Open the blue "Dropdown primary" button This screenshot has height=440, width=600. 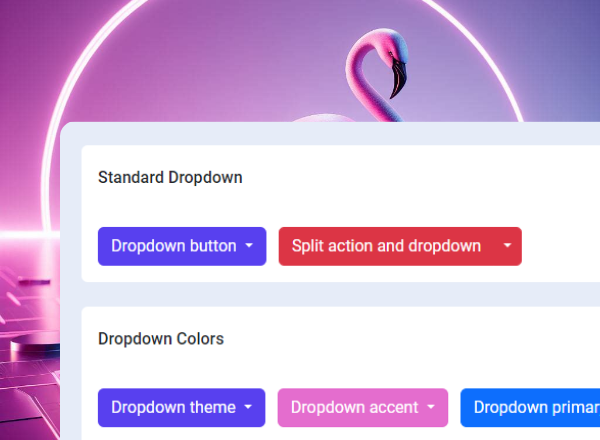tap(530, 407)
